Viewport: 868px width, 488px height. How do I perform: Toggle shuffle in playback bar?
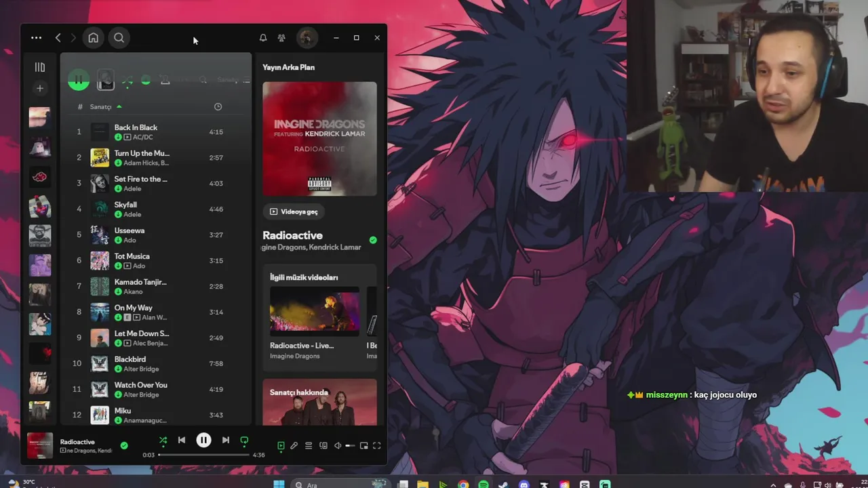tap(163, 440)
